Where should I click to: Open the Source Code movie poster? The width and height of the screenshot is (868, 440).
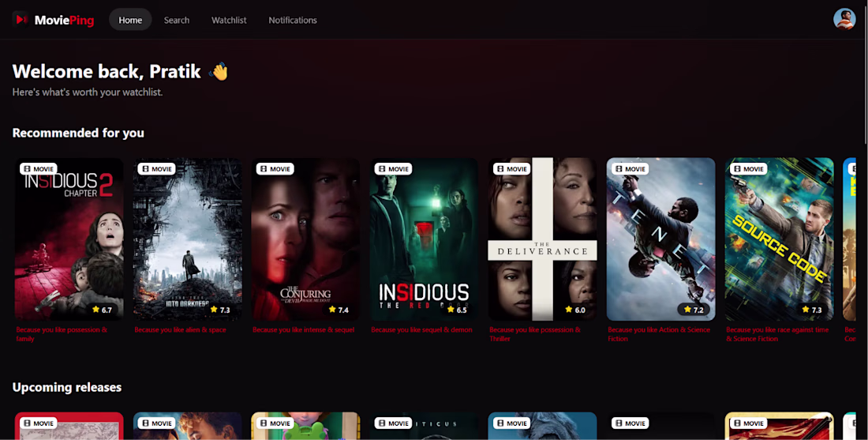point(780,239)
